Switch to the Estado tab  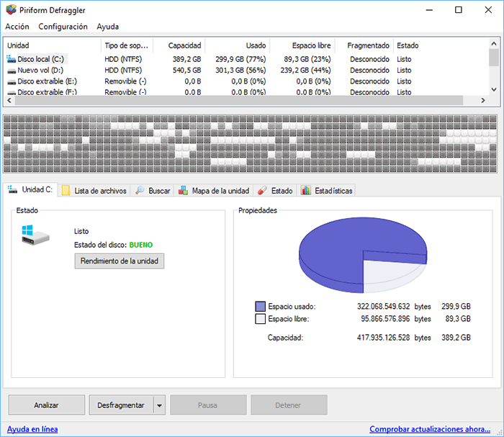[275, 191]
